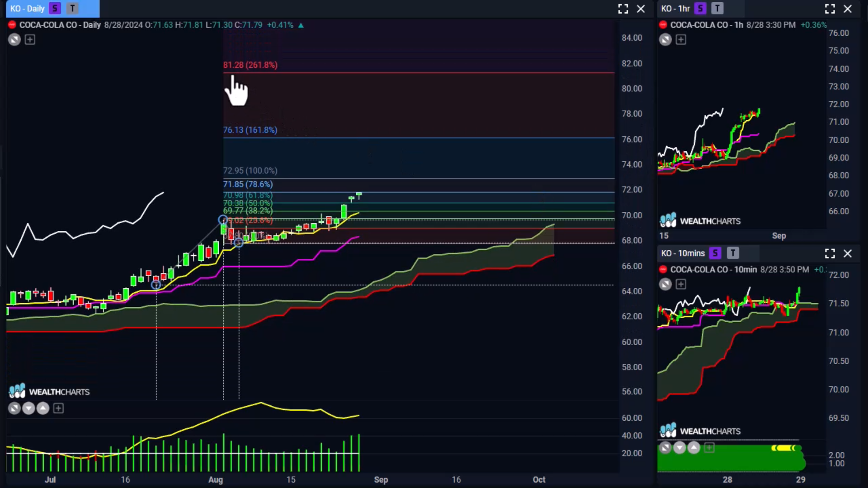This screenshot has width=868, height=488.
Task: Click the +0.36% change on 1hr chart
Action: 813,25
